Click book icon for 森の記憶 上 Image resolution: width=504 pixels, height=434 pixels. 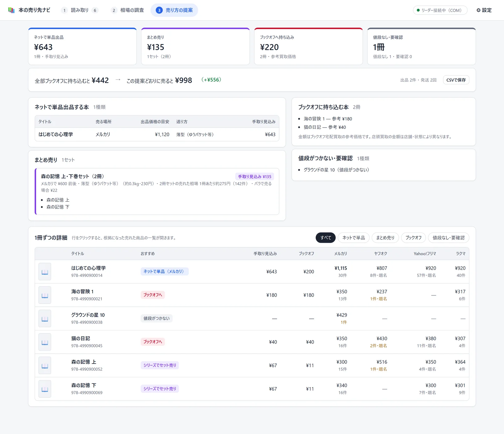tap(45, 366)
